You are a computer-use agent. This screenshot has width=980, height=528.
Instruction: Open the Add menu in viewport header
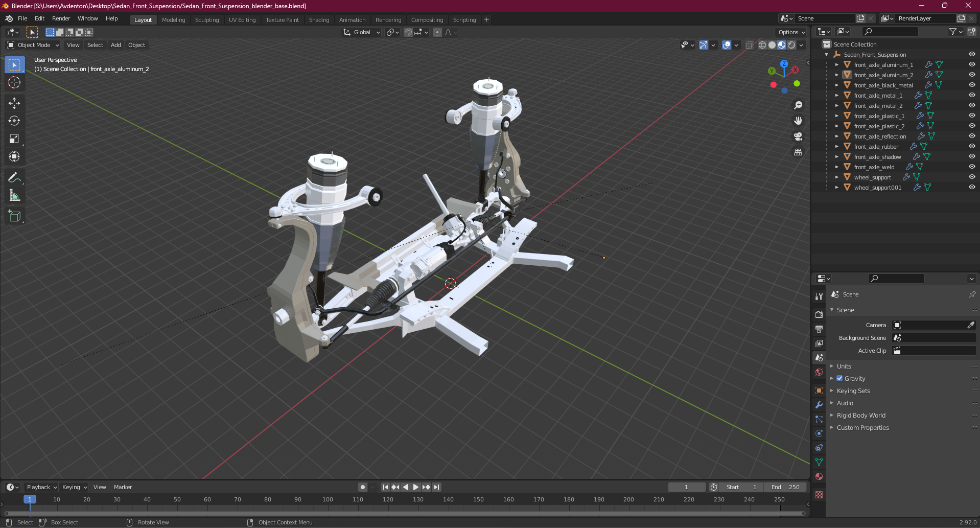point(116,45)
